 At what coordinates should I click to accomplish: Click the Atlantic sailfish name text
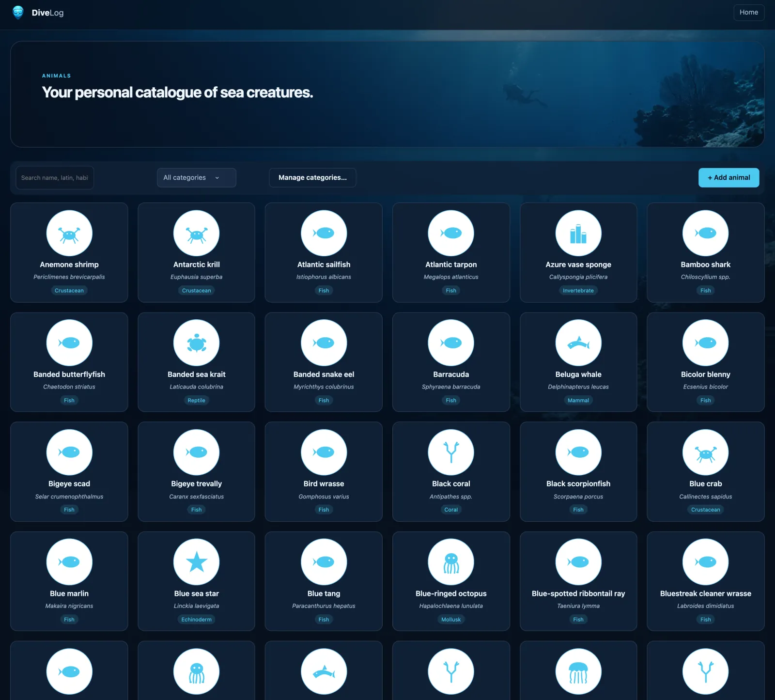[x=324, y=264]
